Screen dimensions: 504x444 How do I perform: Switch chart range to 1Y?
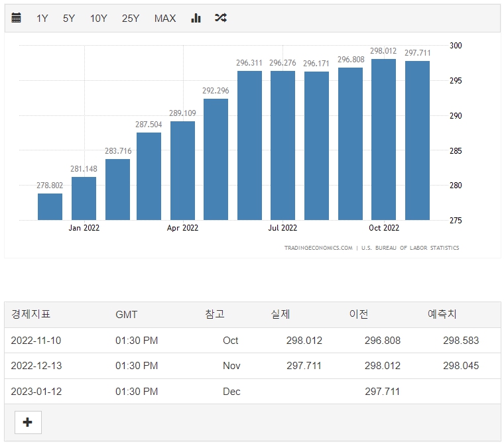coord(42,19)
